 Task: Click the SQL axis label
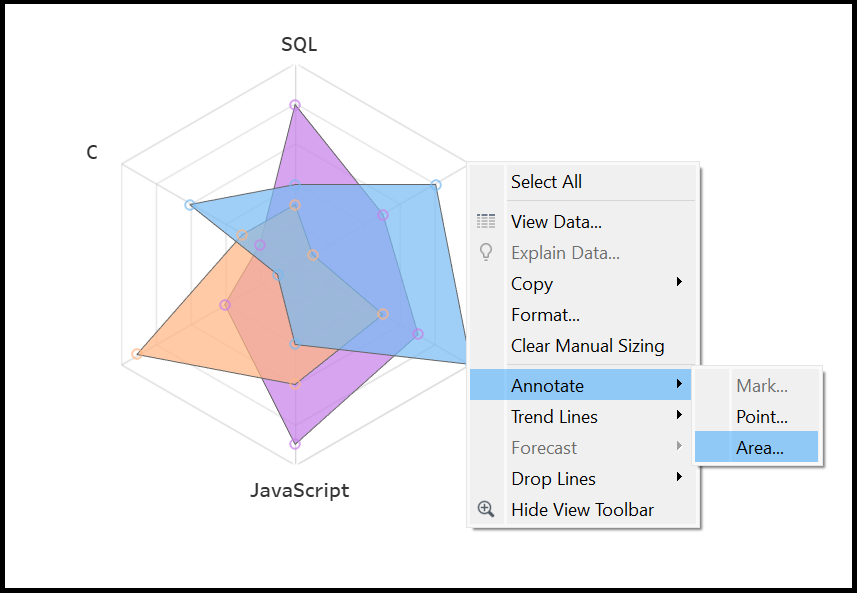tap(299, 44)
